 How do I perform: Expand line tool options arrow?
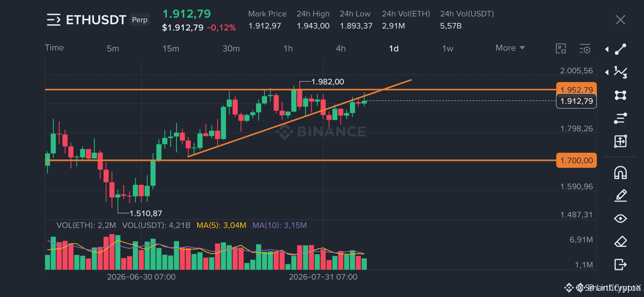pos(607,49)
